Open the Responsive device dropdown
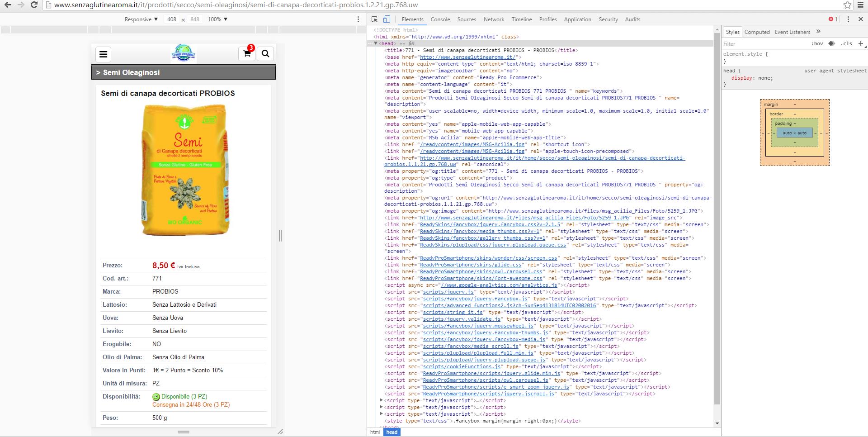 141,19
